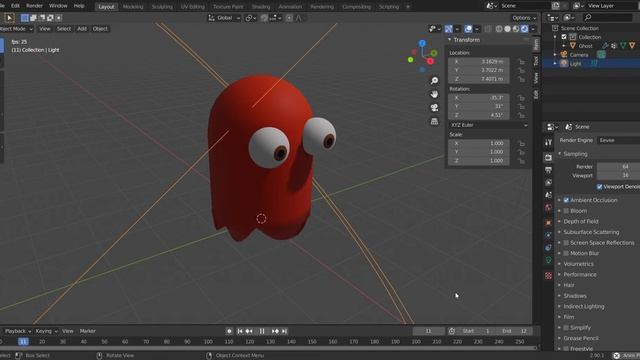The image size is (640, 360).
Task: Toggle Collection visibility checkbox in outliner
Action: point(564,37)
